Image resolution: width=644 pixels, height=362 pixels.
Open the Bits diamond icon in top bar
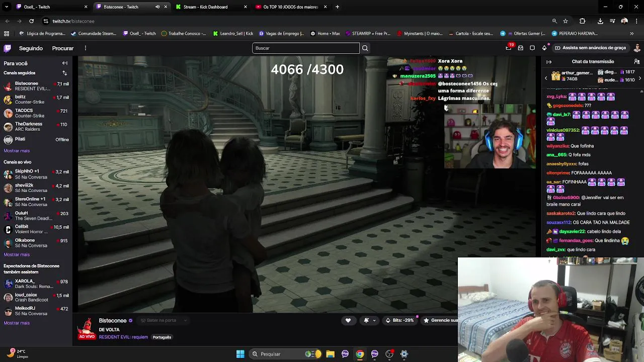[x=544, y=48]
